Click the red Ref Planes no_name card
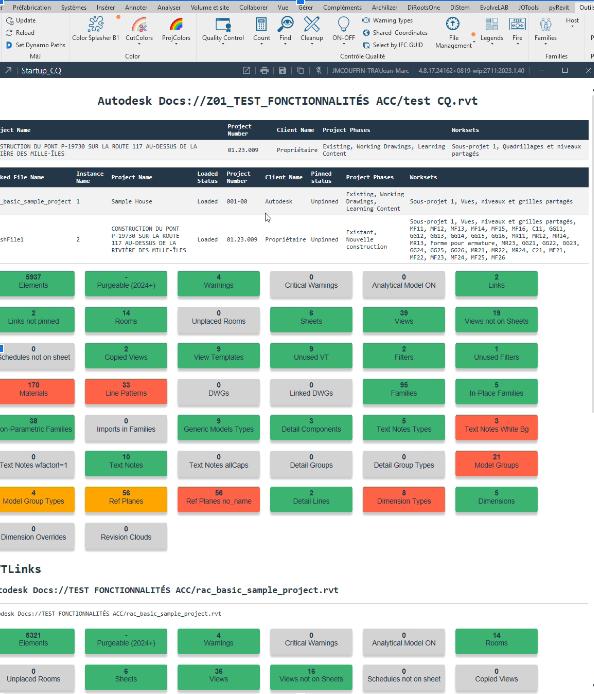 (219, 499)
